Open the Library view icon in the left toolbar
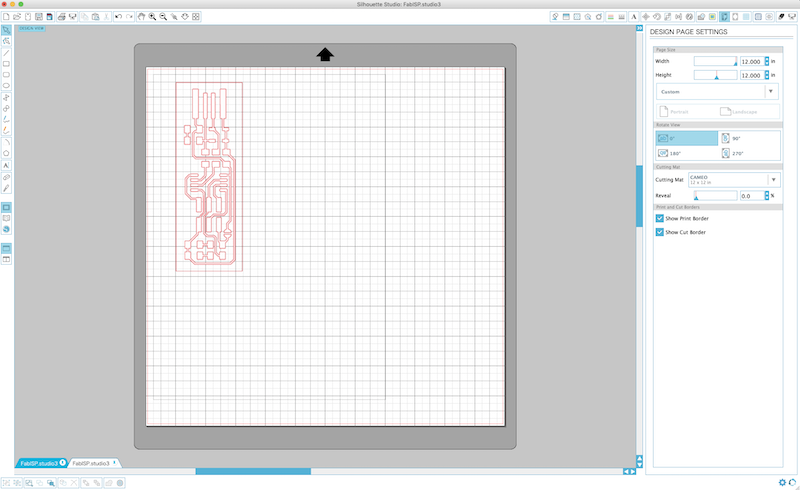 coord(6,218)
